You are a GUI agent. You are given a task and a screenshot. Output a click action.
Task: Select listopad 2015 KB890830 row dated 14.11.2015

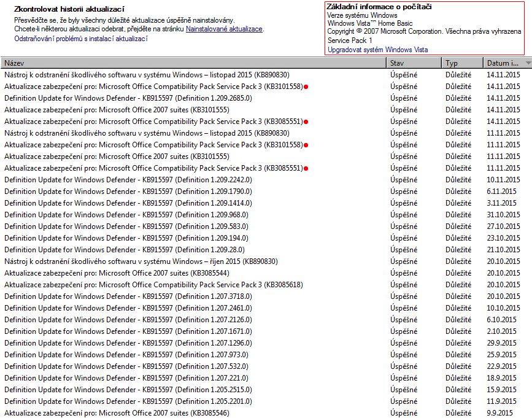[266, 75]
